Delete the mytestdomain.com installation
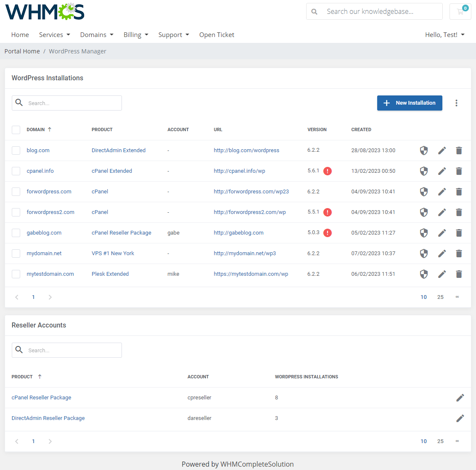The width and height of the screenshot is (476, 470). (459, 274)
